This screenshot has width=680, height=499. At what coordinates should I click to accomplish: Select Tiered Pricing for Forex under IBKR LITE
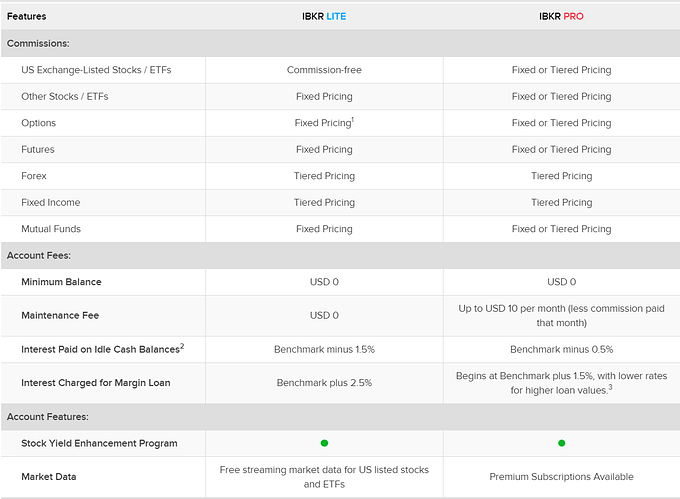tap(324, 176)
